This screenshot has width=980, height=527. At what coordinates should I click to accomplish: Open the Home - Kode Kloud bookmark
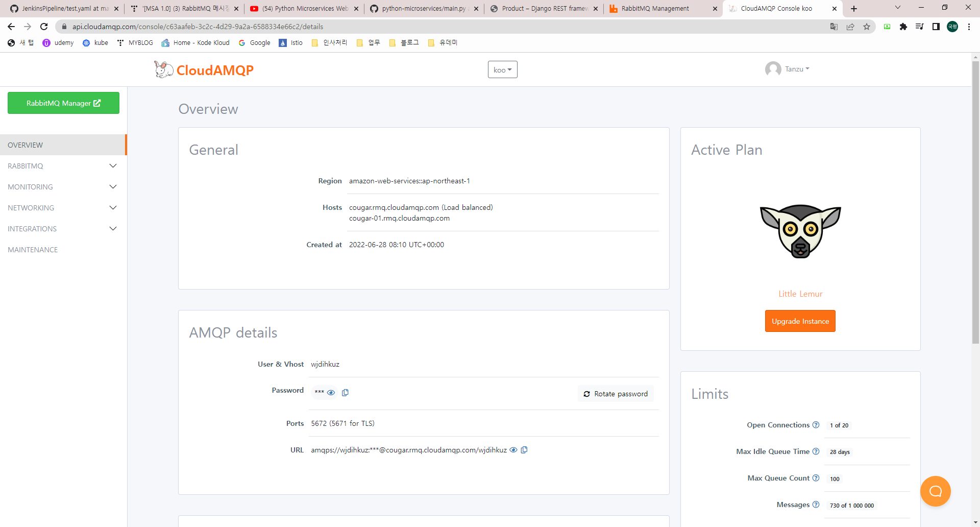pos(195,43)
